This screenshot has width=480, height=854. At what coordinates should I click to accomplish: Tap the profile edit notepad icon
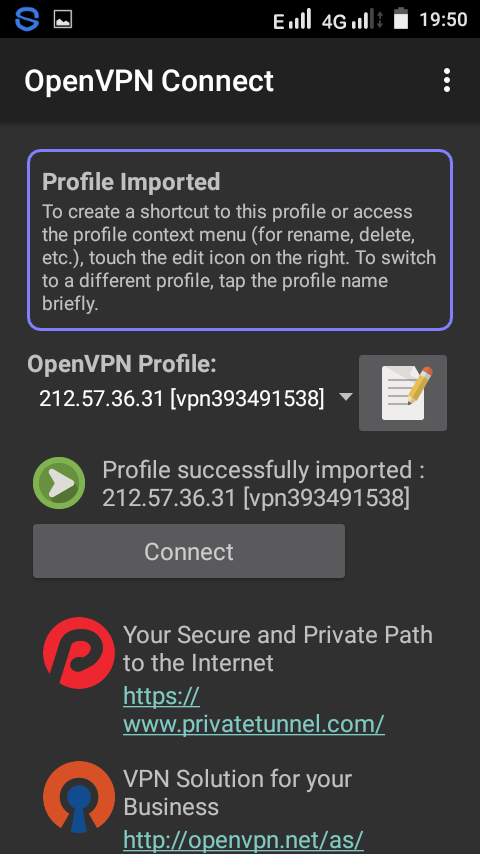pyautogui.click(x=403, y=393)
